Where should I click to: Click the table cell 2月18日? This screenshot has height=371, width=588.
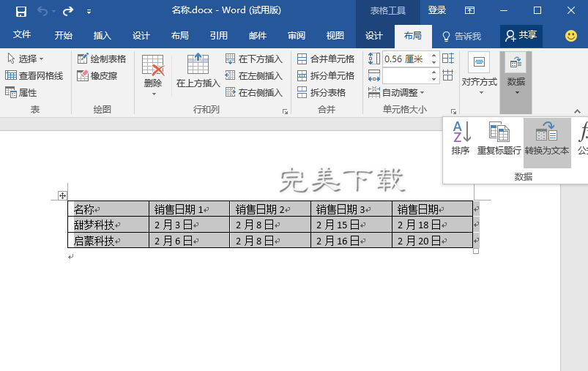pos(432,225)
